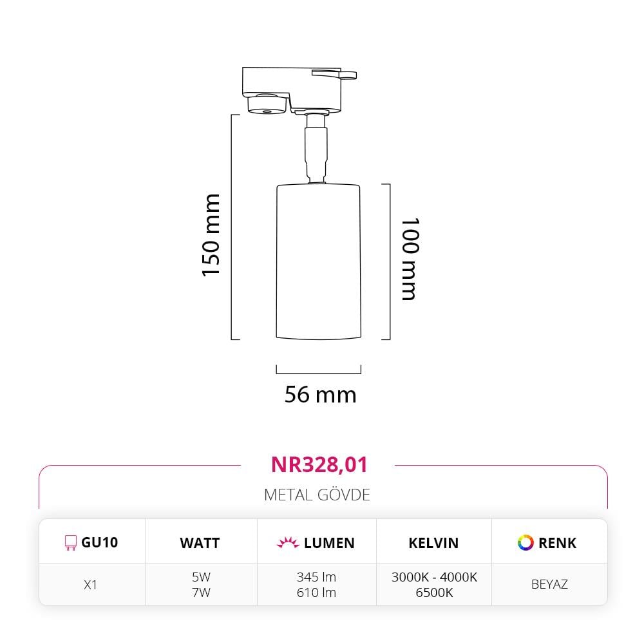The image size is (644, 644).
Task: Select the RENK column header label
Action: click(557, 543)
